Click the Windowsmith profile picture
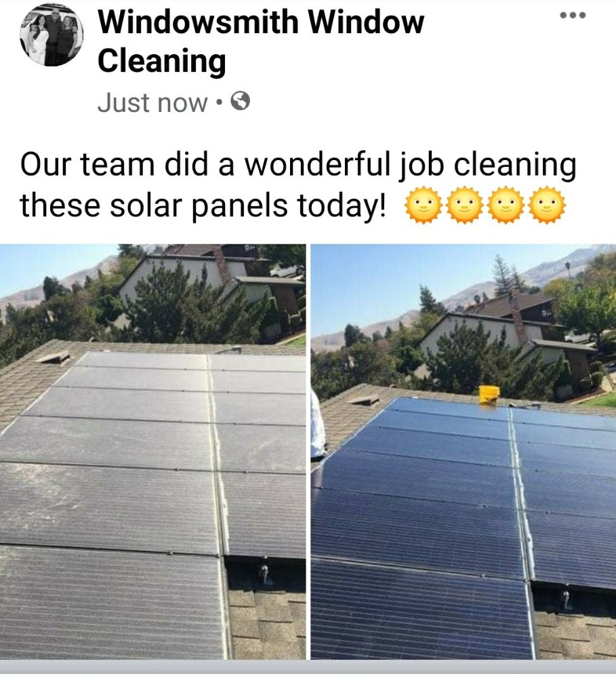Image resolution: width=616 pixels, height=678 pixels. pos(52,35)
